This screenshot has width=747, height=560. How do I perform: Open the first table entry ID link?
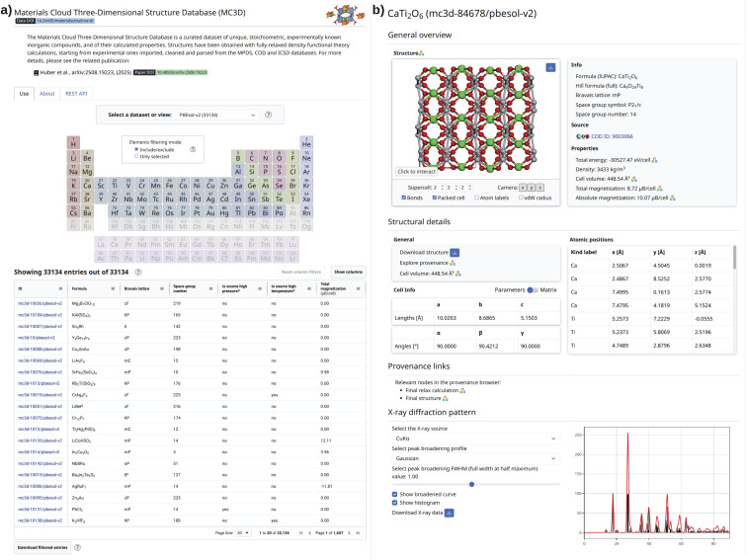pos(40,303)
